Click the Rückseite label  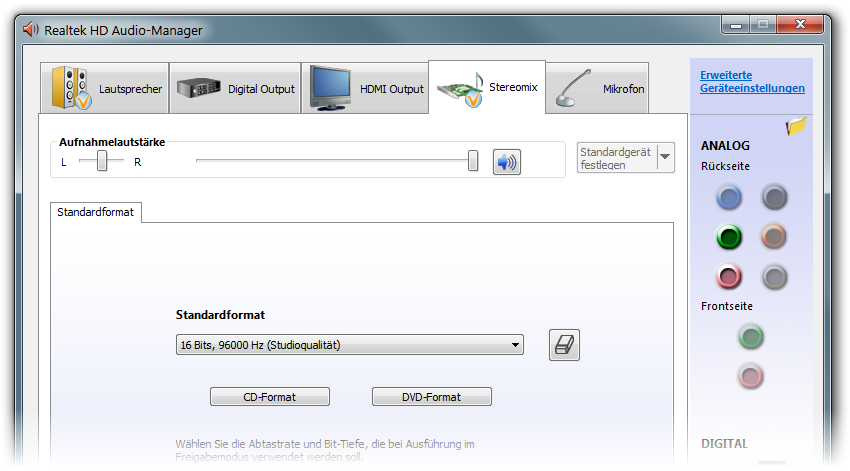[725, 166]
